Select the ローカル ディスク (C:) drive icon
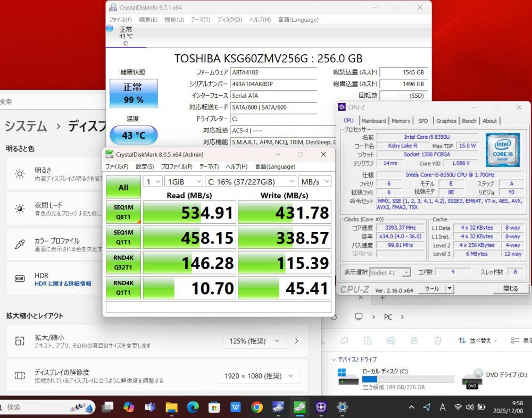Image resolution: width=532 pixels, height=418 pixels. tap(348, 377)
